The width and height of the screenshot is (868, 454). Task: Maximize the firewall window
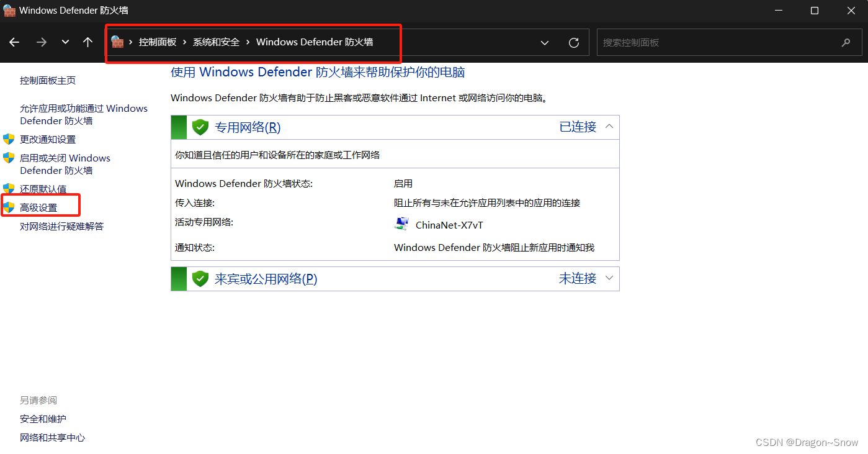(x=815, y=11)
